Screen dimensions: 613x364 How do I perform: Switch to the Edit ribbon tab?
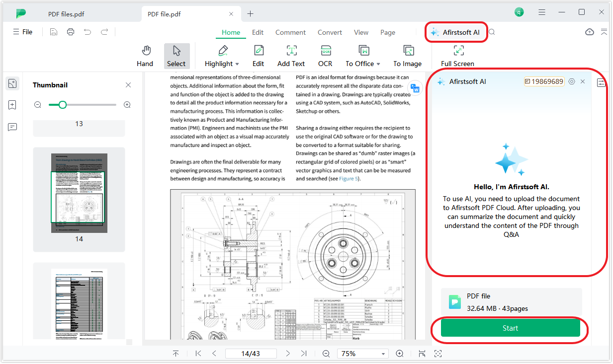(258, 32)
